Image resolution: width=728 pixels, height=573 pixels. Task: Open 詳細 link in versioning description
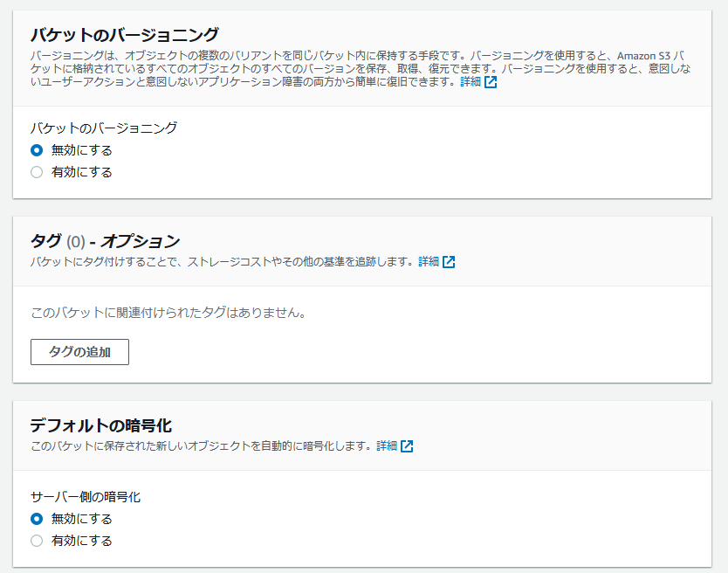pos(470,82)
